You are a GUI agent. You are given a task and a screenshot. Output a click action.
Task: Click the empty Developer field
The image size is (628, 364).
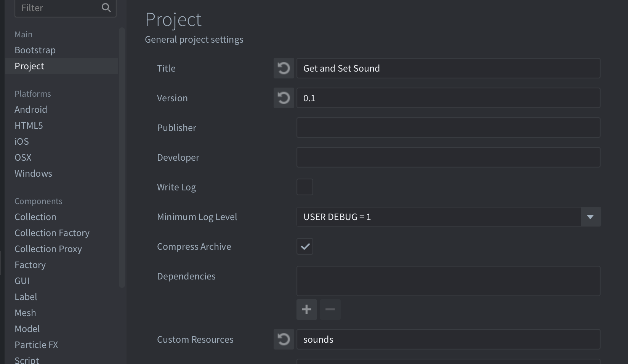coord(449,157)
